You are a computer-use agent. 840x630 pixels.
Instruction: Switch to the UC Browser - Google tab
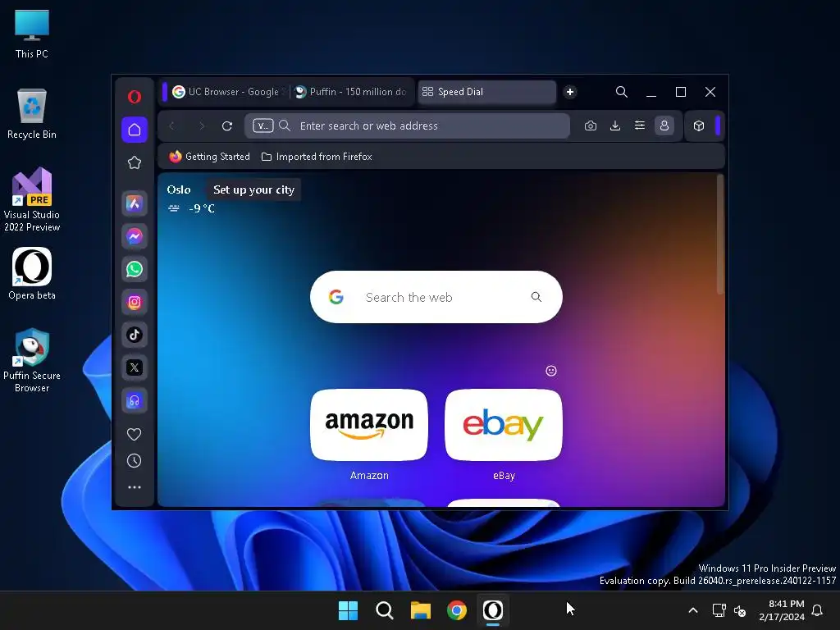pyautogui.click(x=228, y=92)
